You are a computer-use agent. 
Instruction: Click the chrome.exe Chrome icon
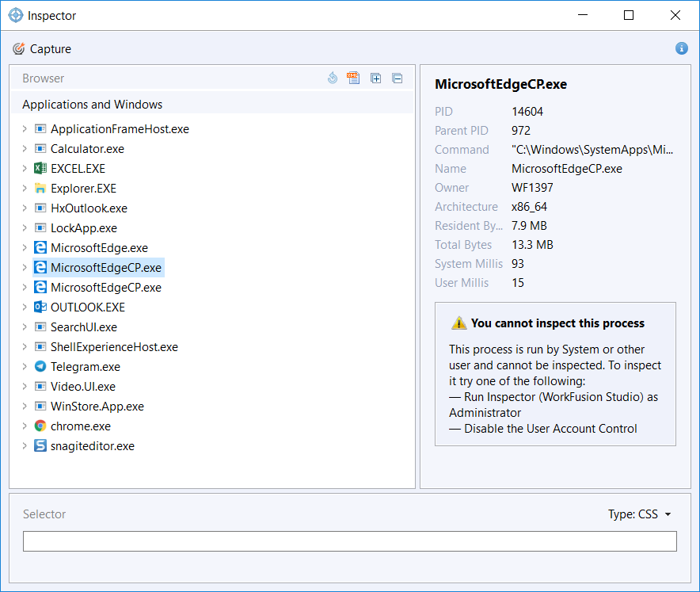tap(40, 426)
